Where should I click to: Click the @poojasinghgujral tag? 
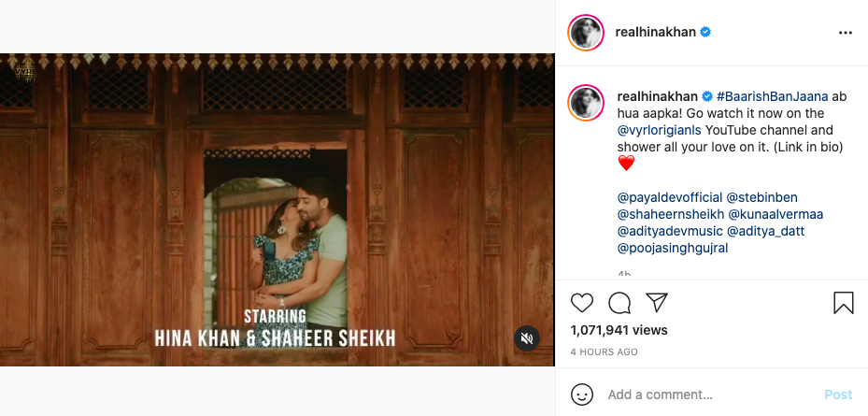pos(673,248)
